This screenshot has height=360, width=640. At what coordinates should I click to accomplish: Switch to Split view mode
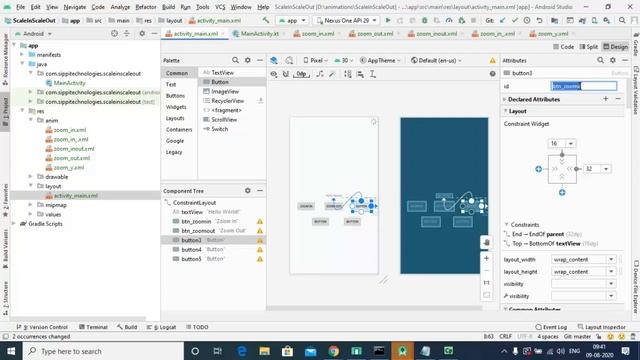coord(589,47)
